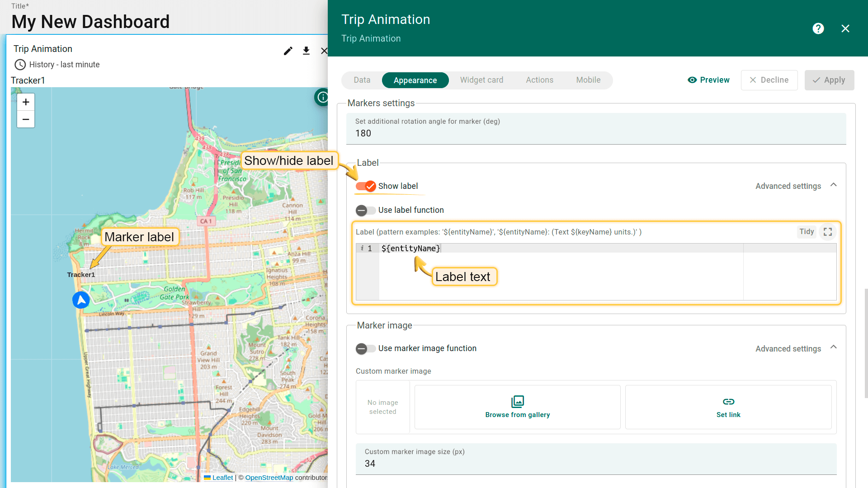
Task: Click the download widget icon
Action: tap(306, 51)
